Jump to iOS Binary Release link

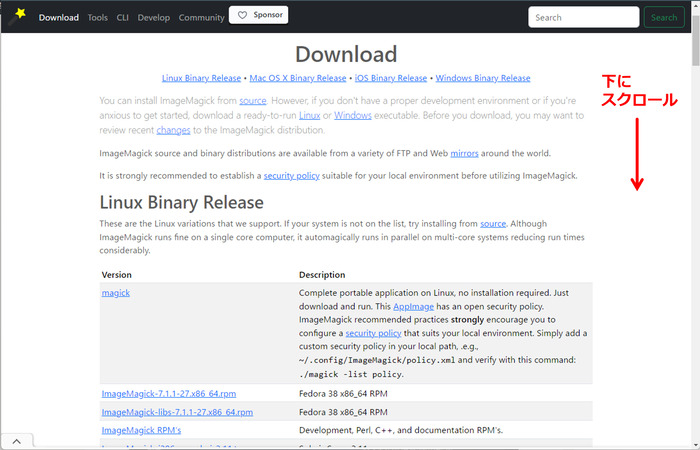click(391, 78)
